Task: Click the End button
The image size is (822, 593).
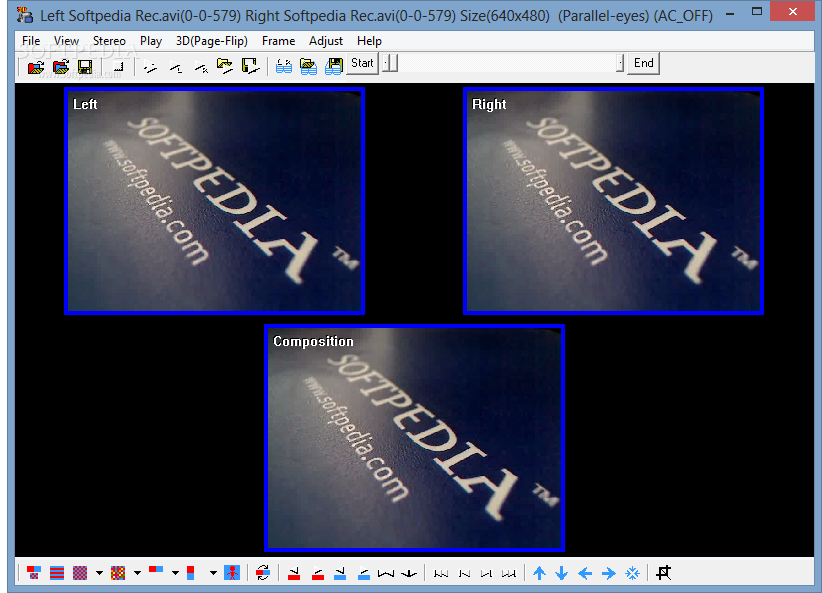Action: click(x=643, y=63)
